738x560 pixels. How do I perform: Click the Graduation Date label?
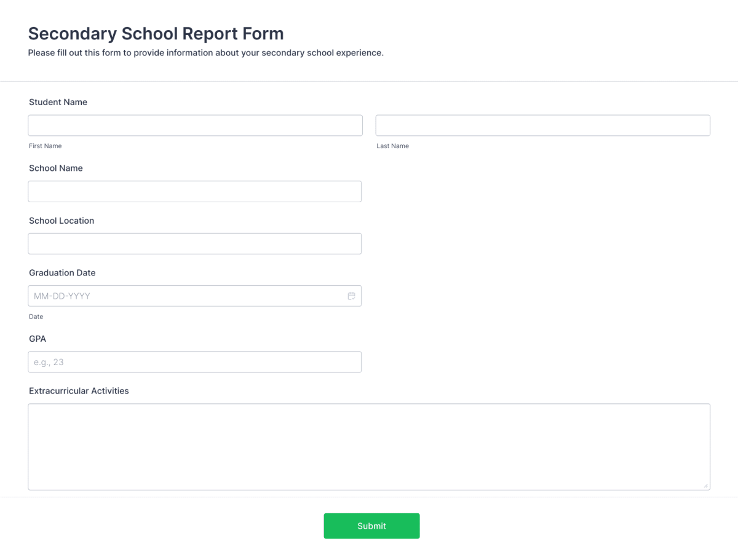pos(62,273)
